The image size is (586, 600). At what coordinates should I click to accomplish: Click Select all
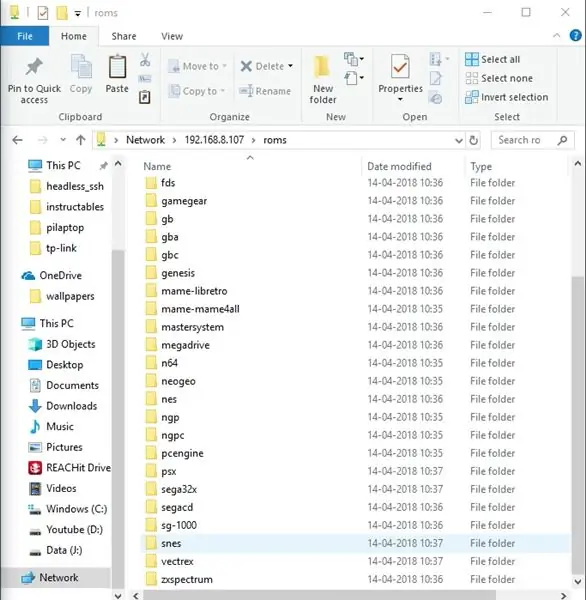pos(493,59)
